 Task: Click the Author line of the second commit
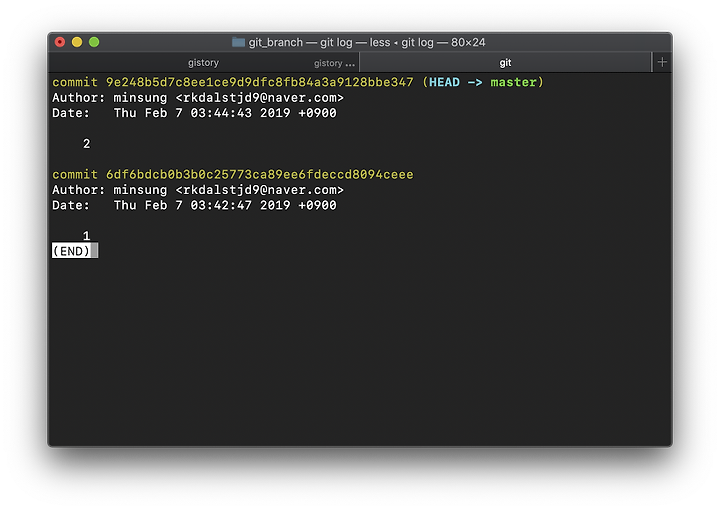(198, 190)
